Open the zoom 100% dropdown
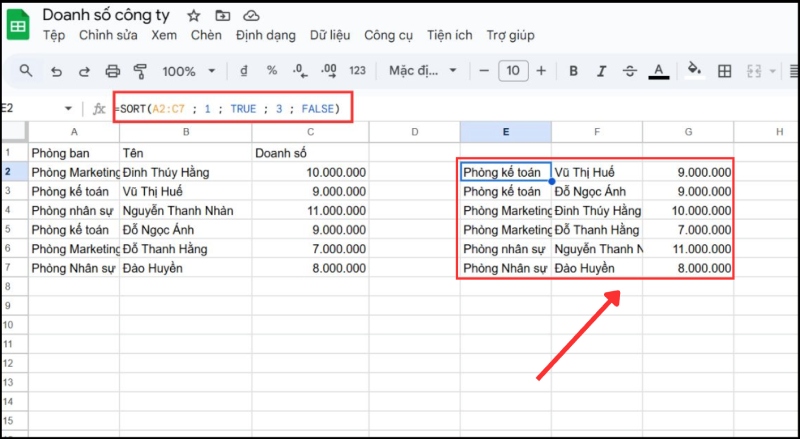This screenshot has height=439, width=800. coord(188,71)
